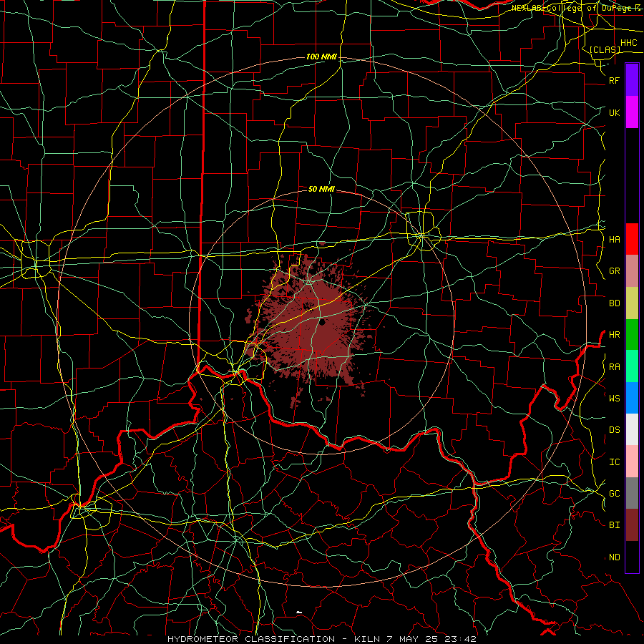The image size is (644, 644).
Task: Click the black radar site dot in the echo
Action: pos(322,323)
